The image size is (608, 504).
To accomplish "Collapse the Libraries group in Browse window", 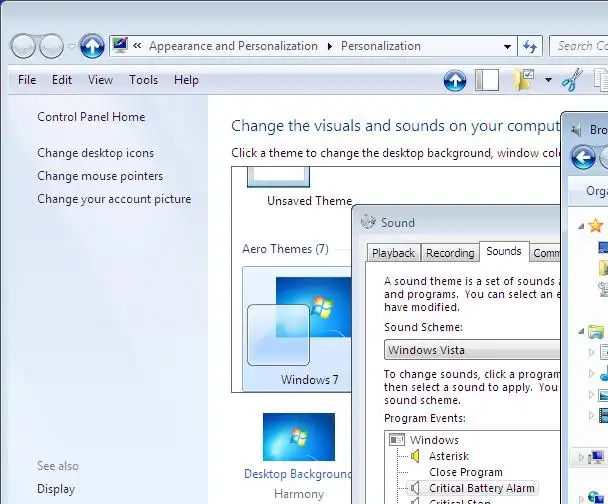I will [x=580, y=331].
